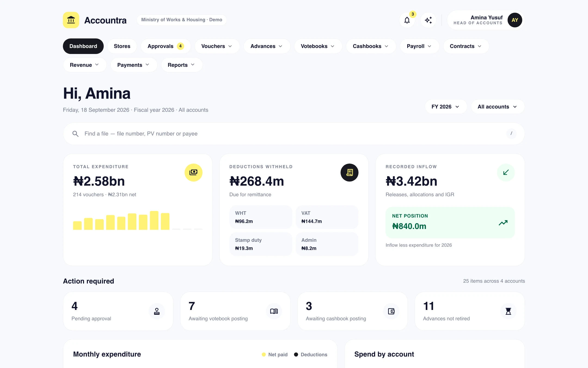This screenshot has height=368, width=588.
Task: Click the advances hourglass icon
Action: click(x=508, y=311)
